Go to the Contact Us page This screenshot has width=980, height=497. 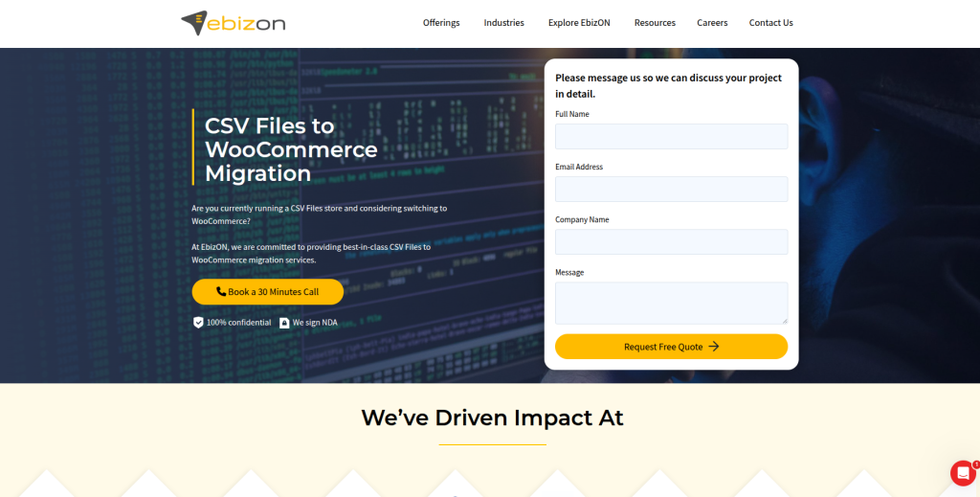(771, 23)
